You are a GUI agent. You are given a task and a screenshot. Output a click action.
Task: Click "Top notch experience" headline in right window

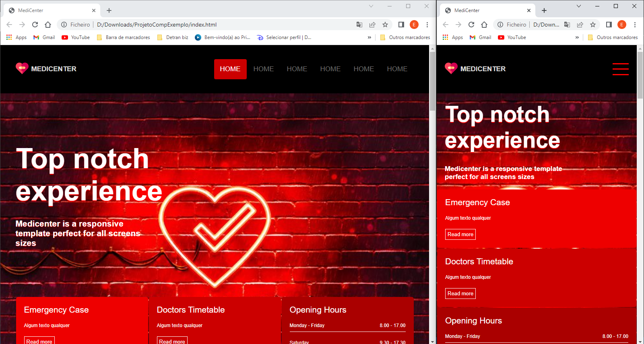point(502,128)
